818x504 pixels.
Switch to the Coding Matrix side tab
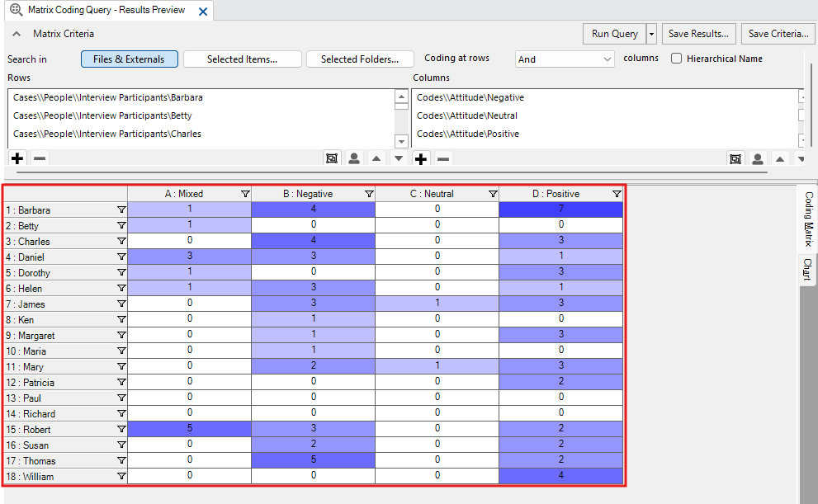(x=807, y=219)
